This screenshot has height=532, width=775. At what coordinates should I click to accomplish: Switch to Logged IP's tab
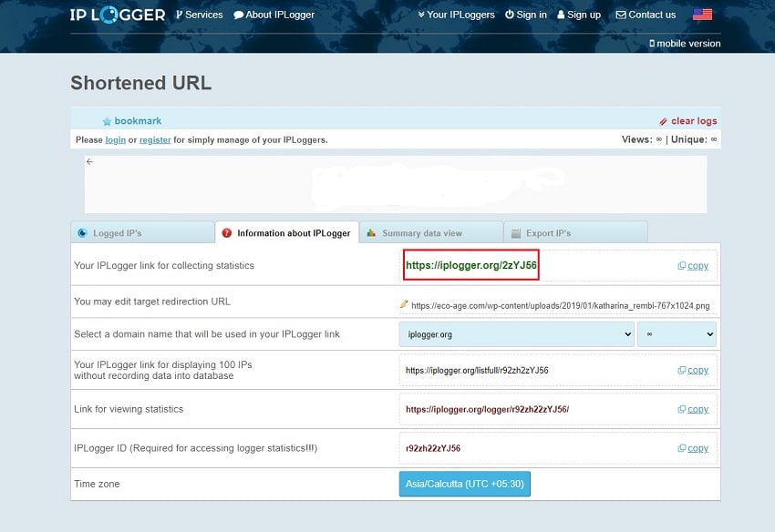(142, 232)
